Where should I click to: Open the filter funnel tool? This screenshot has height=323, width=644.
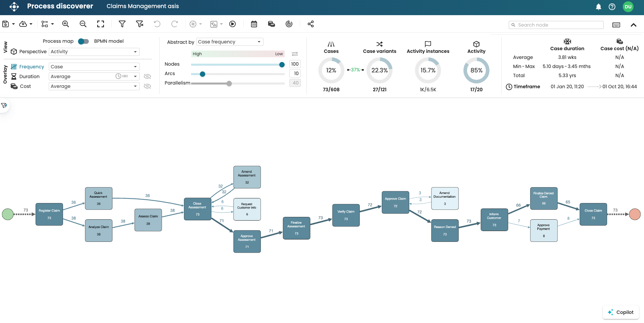(122, 24)
